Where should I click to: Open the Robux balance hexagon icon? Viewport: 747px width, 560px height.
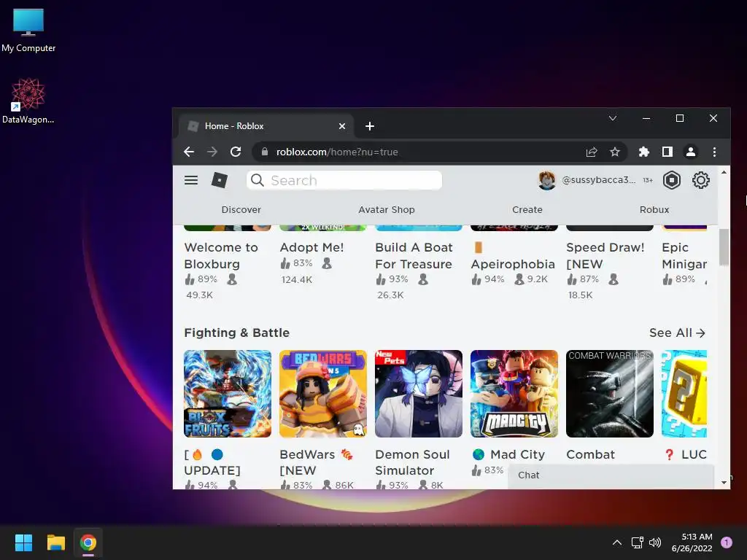[x=671, y=180]
